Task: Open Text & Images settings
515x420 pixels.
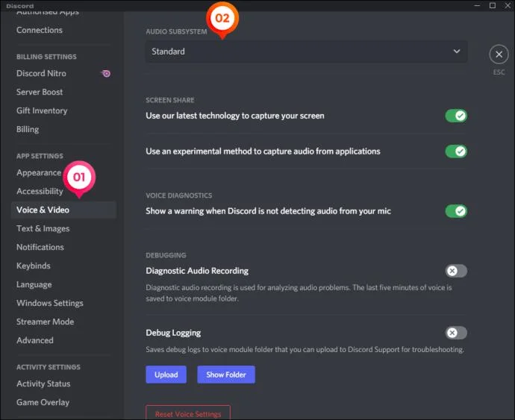Action: coord(43,229)
